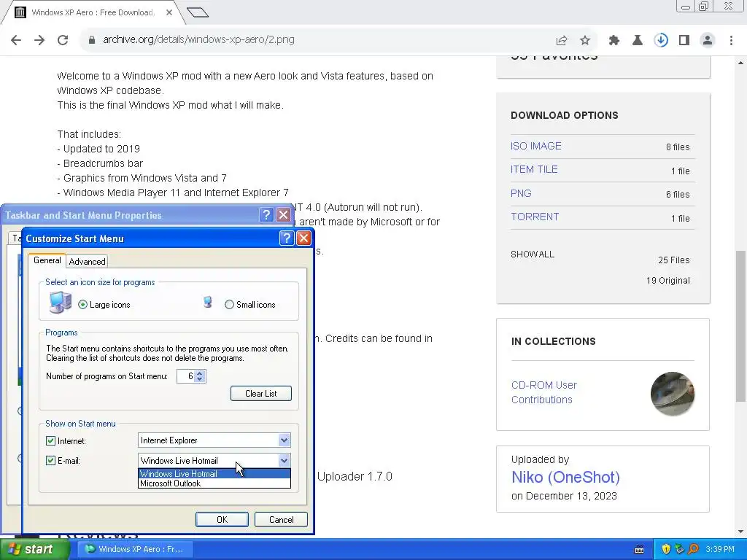Viewport: 747px width, 560px height.
Task: Click the large icons computer image
Action: tap(60, 303)
